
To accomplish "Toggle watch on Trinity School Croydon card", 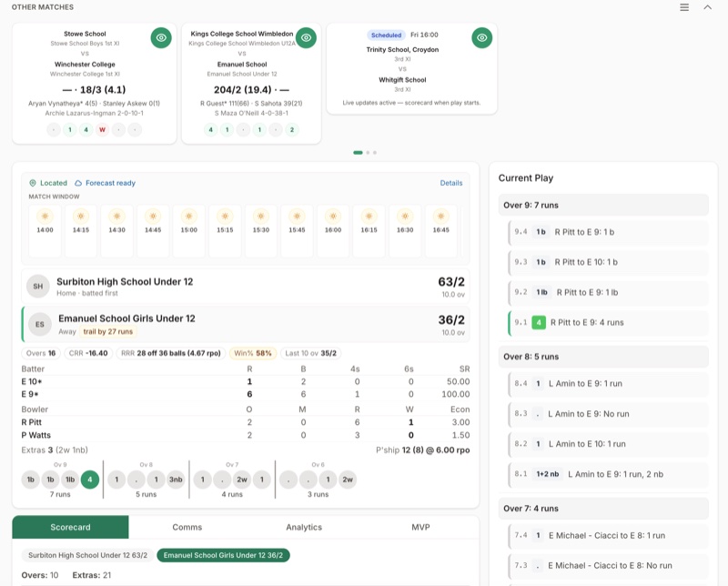I will click(482, 37).
